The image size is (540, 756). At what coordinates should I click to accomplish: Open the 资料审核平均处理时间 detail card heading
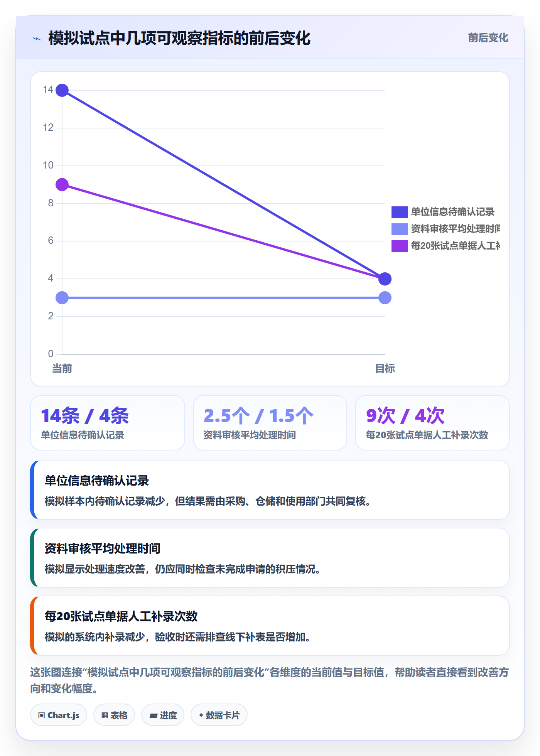click(x=103, y=548)
